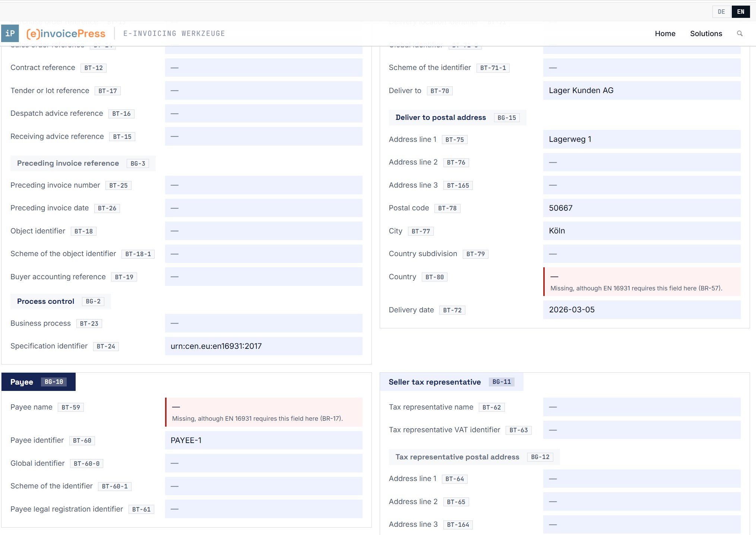Image resolution: width=756 pixels, height=535 pixels.
Task: Click the PAYEE-1 value field
Action: click(263, 440)
